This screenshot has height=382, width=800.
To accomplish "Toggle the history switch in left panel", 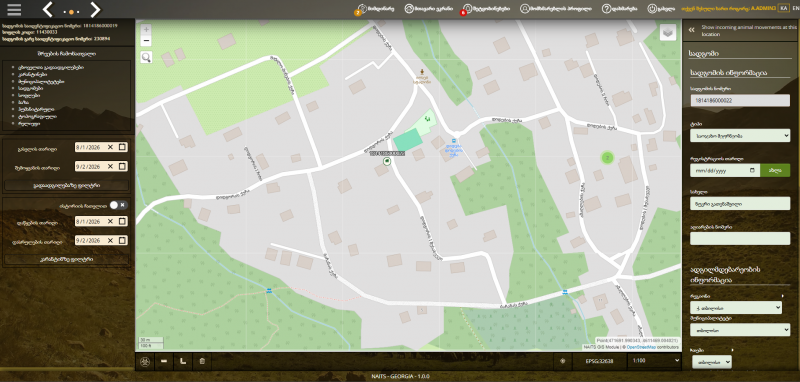I will (118, 205).
